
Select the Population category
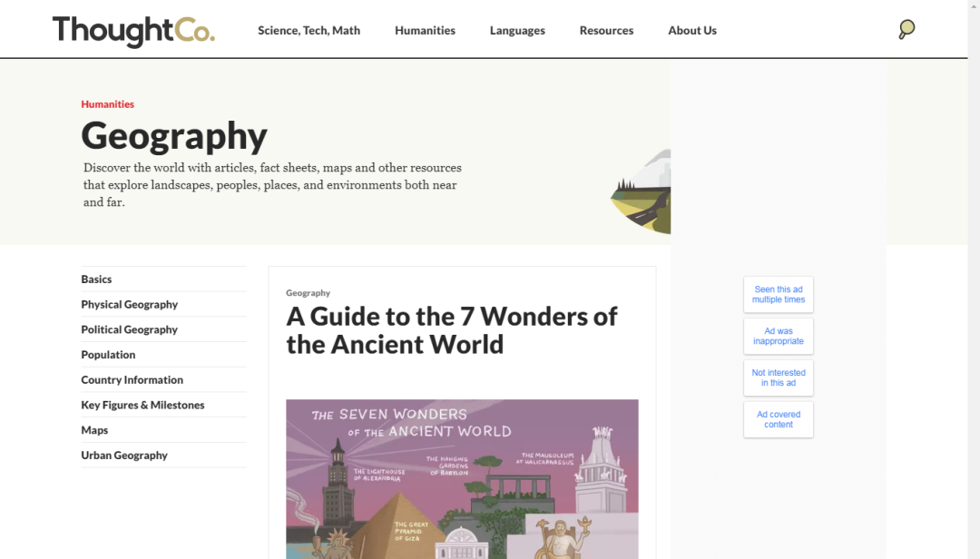163,355
